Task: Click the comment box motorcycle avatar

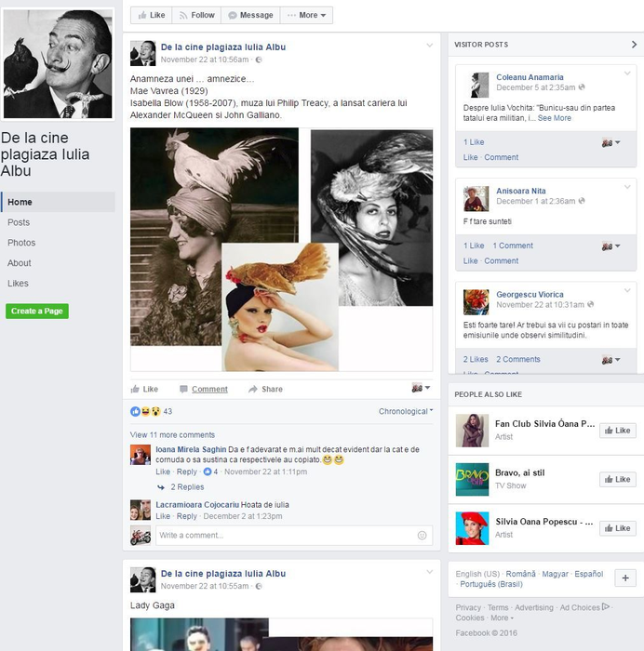Action: coord(141,536)
